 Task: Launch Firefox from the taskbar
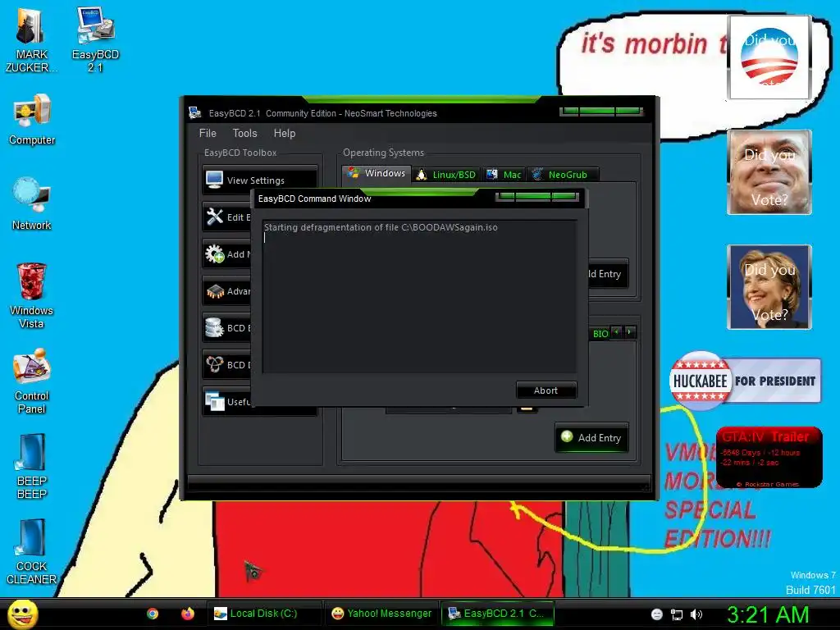tap(188, 614)
